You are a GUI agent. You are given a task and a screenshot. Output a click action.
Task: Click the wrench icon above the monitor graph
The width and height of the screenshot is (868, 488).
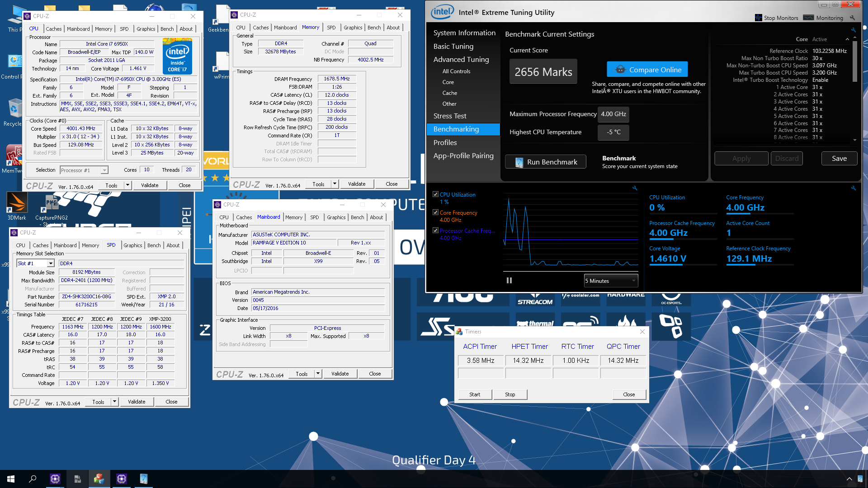coord(635,188)
